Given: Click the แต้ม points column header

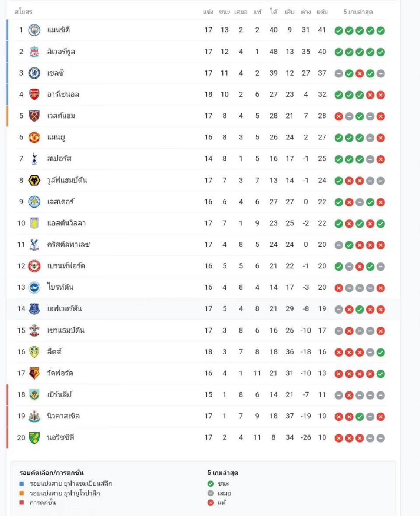Looking at the screenshot, I should (x=322, y=12).
